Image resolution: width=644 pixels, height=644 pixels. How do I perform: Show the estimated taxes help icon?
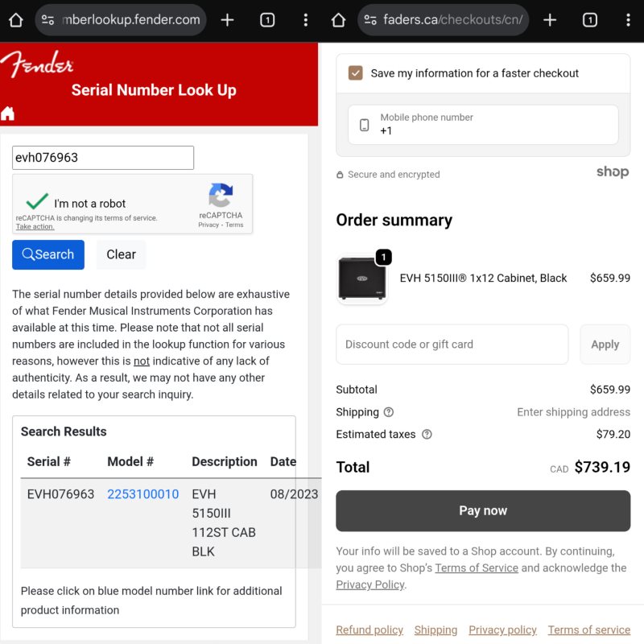(x=427, y=435)
